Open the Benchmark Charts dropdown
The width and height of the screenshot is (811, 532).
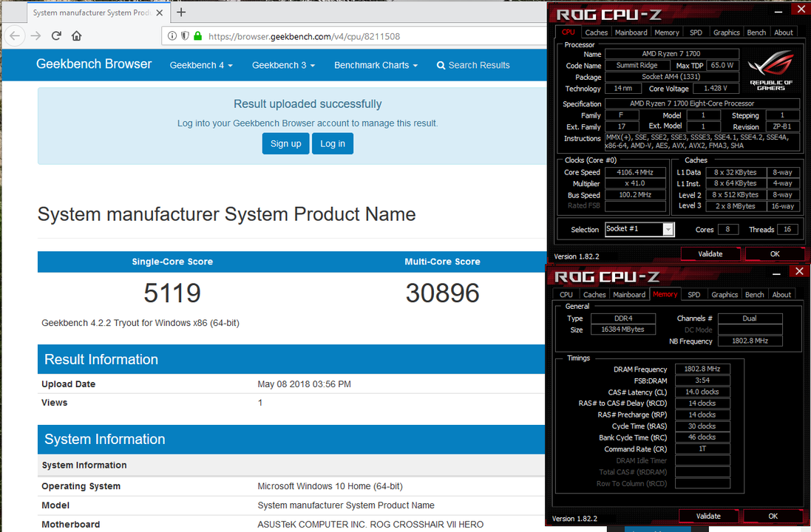pos(376,65)
